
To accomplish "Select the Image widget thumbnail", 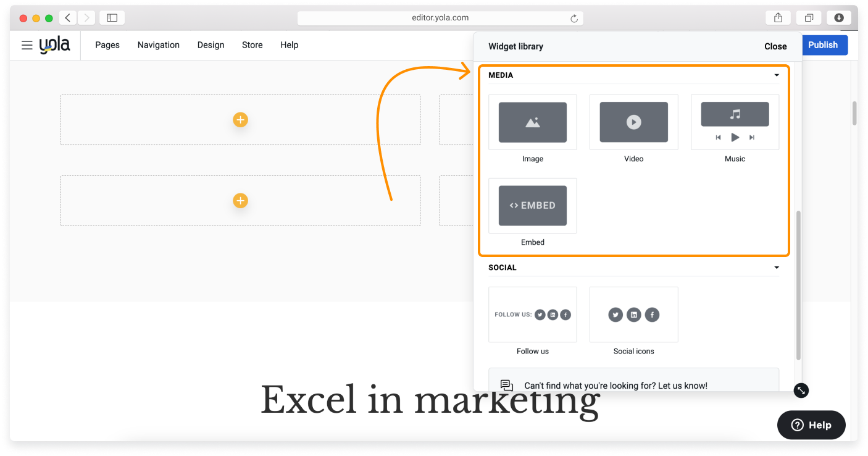I will click(532, 122).
